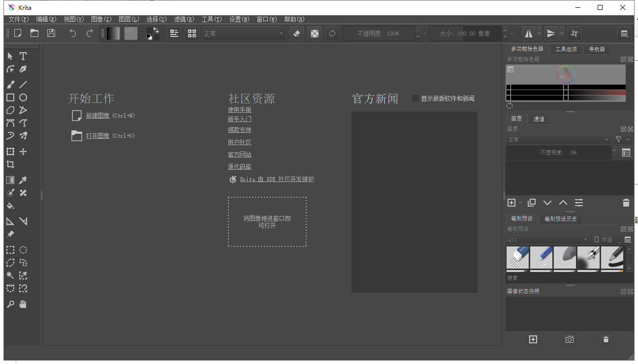The image size is (638, 364).
Task: Open the layer blending mode dropdown
Action: [x=559, y=140]
